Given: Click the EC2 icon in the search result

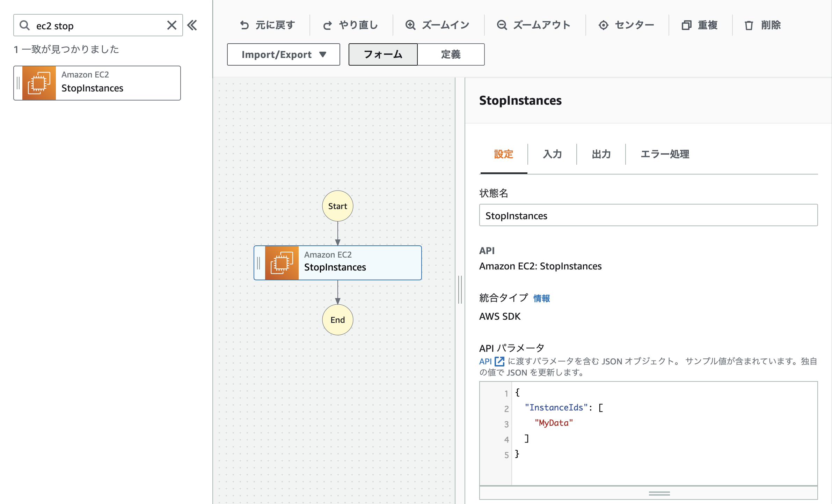Looking at the screenshot, I should 39,83.
